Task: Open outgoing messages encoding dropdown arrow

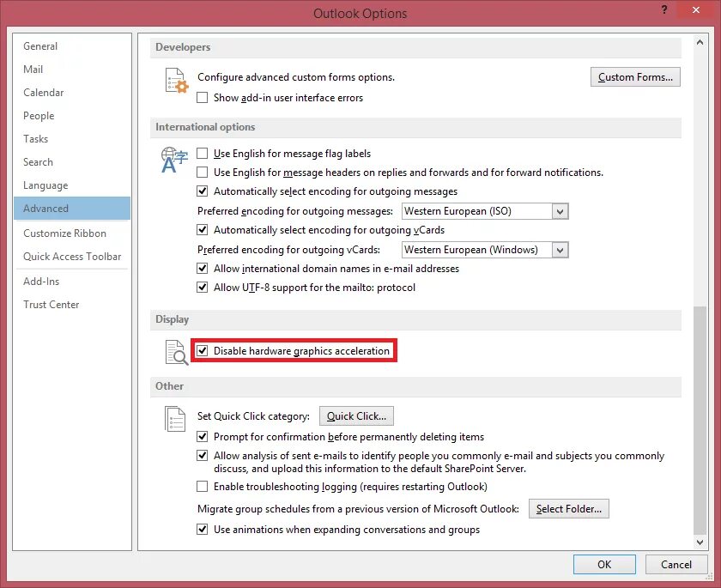Action: click(x=560, y=211)
